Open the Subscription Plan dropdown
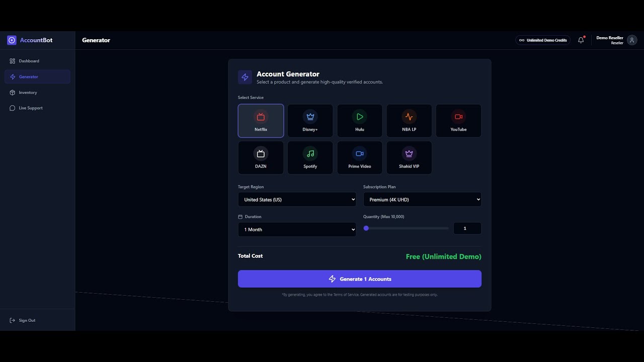The height and width of the screenshot is (362, 644). tap(422, 200)
